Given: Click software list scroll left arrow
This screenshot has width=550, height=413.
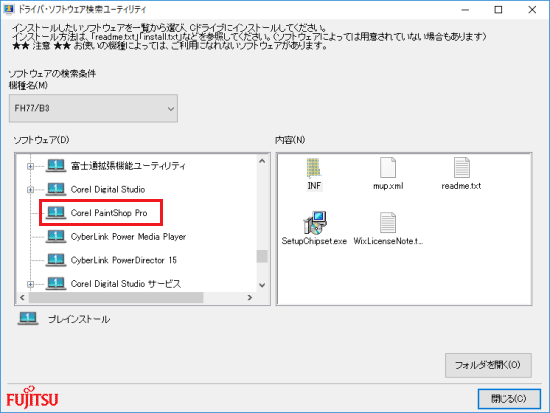Looking at the screenshot, I should click(22, 298).
